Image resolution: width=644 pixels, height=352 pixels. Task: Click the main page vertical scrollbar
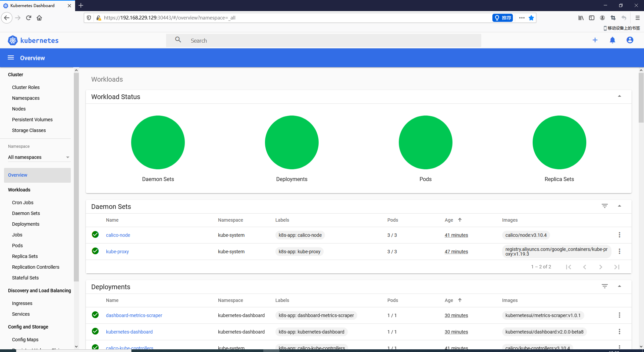(x=641, y=98)
